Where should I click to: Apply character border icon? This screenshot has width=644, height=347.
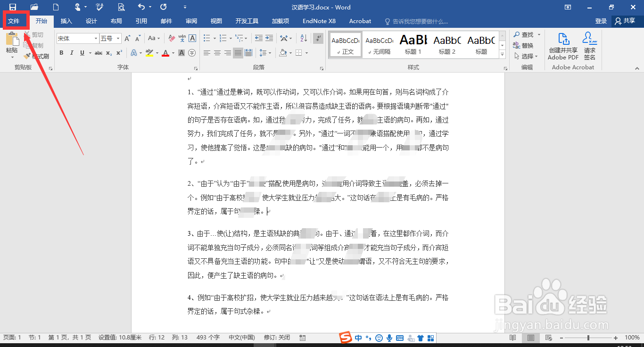click(x=192, y=38)
